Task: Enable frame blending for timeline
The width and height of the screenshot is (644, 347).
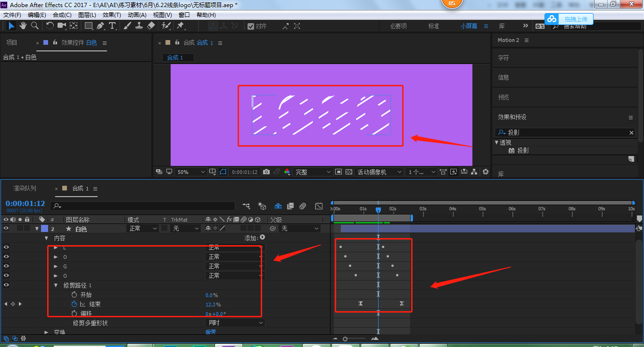Action: pos(290,206)
